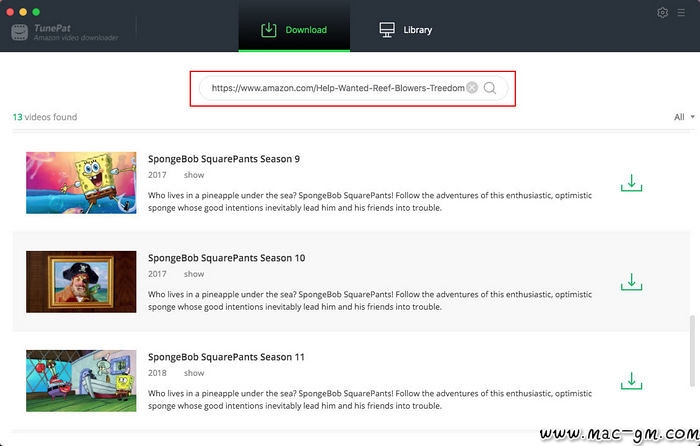Minimize the window with yellow button
The height and width of the screenshot is (446, 700).
tap(23, 12)
